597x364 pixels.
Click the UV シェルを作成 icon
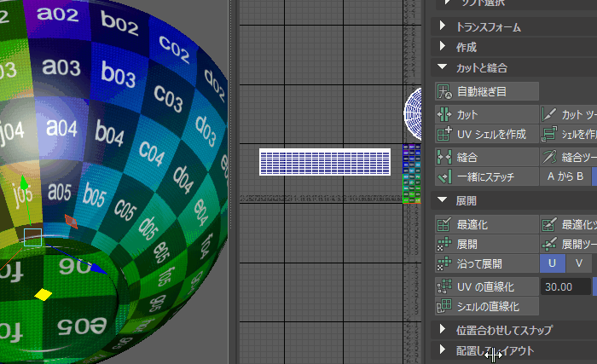point(444,134)
